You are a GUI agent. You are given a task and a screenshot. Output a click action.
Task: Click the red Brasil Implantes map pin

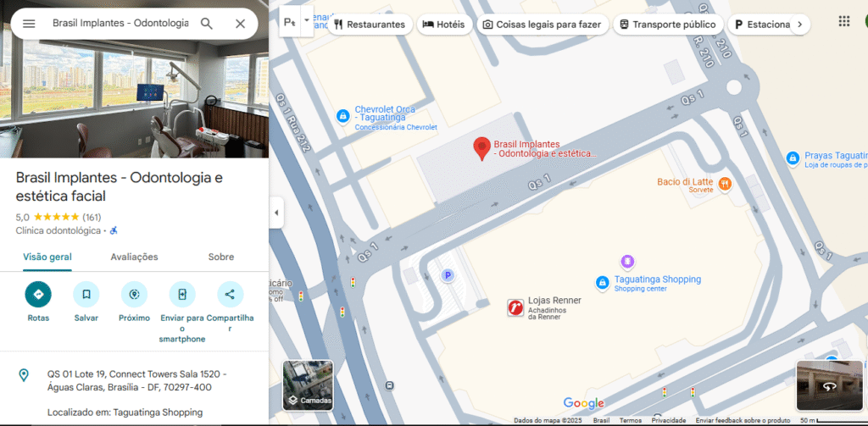tap(482, 149)
